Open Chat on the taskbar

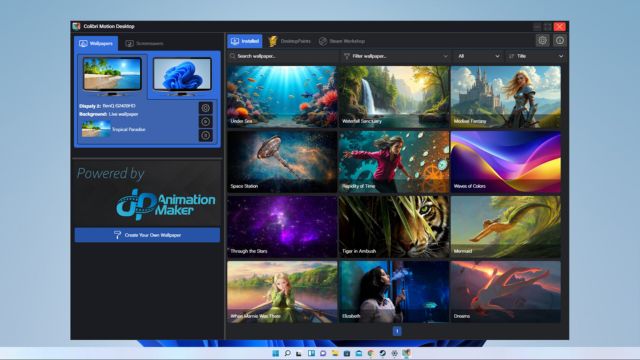coord(323,353)
